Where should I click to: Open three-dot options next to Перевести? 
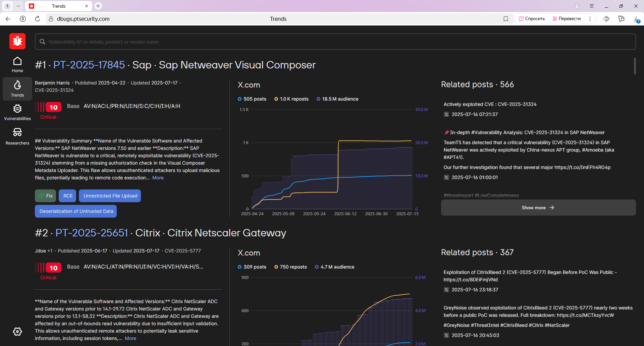(590, 19)
